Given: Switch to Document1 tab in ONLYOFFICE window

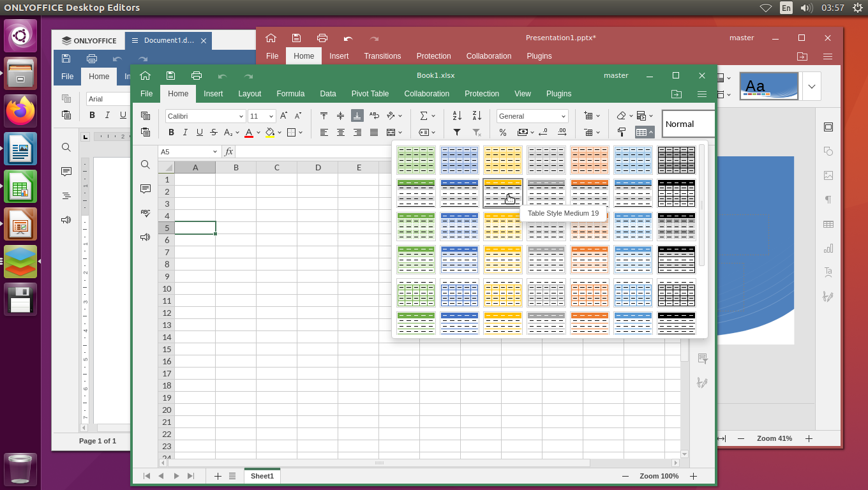Looking at the screenshot, I should tap(168, 40).
